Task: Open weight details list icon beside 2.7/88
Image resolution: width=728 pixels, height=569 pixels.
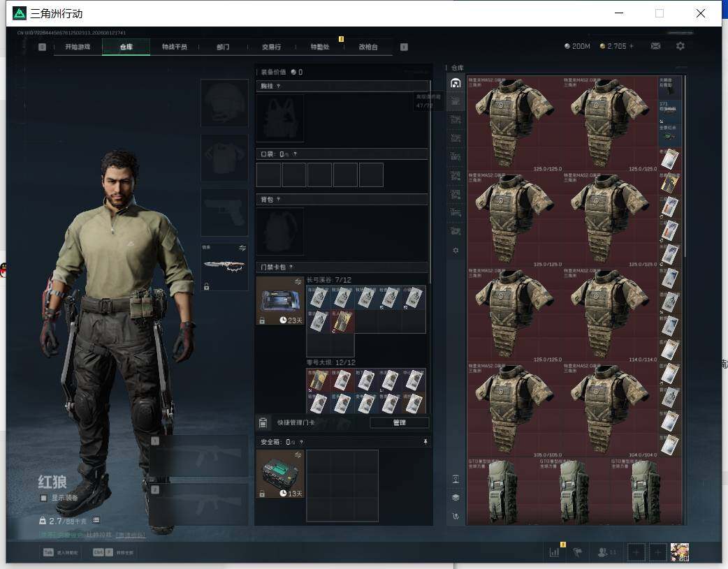Action: pos(96,520)
